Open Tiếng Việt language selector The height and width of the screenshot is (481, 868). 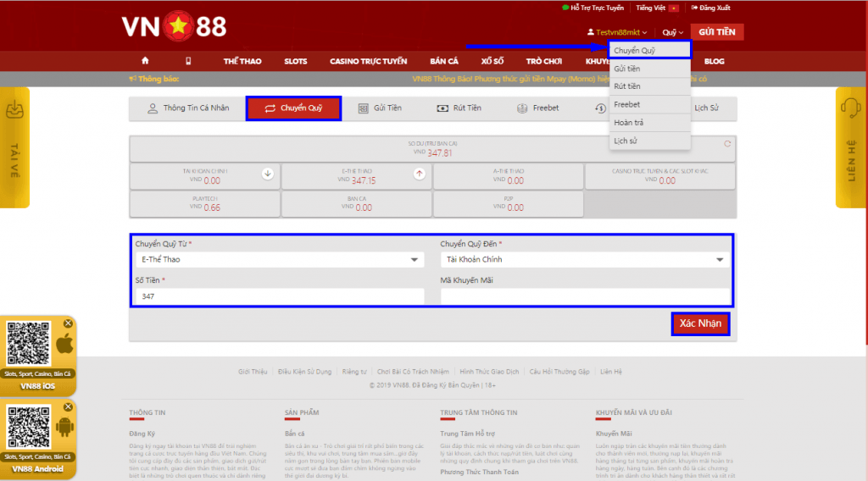pos(657,8)
